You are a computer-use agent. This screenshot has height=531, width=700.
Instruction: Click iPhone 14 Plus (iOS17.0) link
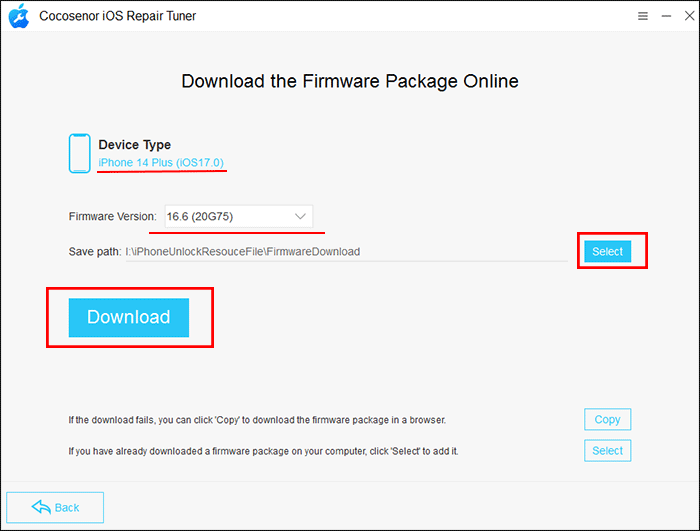click(161, 163)
